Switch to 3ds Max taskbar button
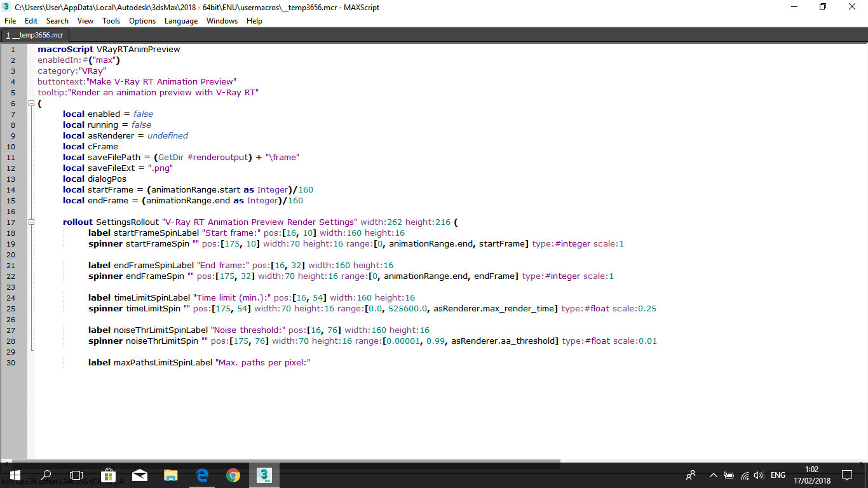This screenshot has height=488, width=868. (264, 475)
